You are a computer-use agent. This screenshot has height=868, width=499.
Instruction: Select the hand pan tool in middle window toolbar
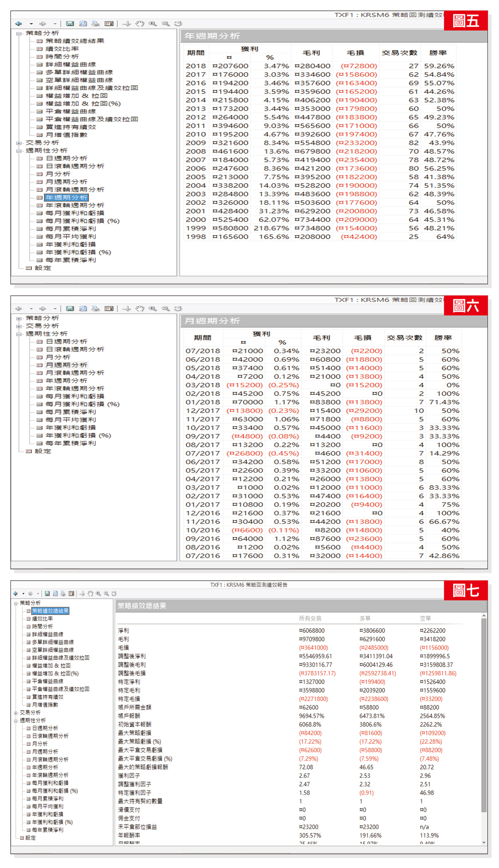pos(140,309)
